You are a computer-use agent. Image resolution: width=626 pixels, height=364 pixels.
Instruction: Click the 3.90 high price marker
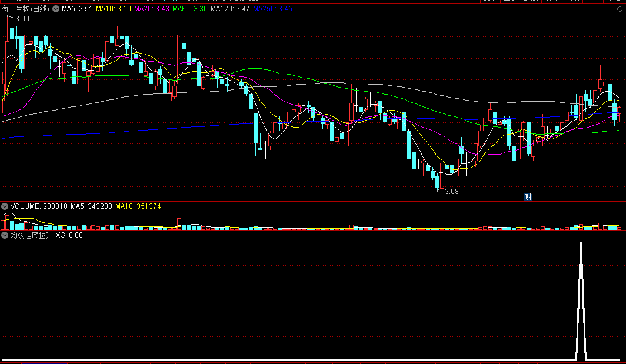point(22,19)
